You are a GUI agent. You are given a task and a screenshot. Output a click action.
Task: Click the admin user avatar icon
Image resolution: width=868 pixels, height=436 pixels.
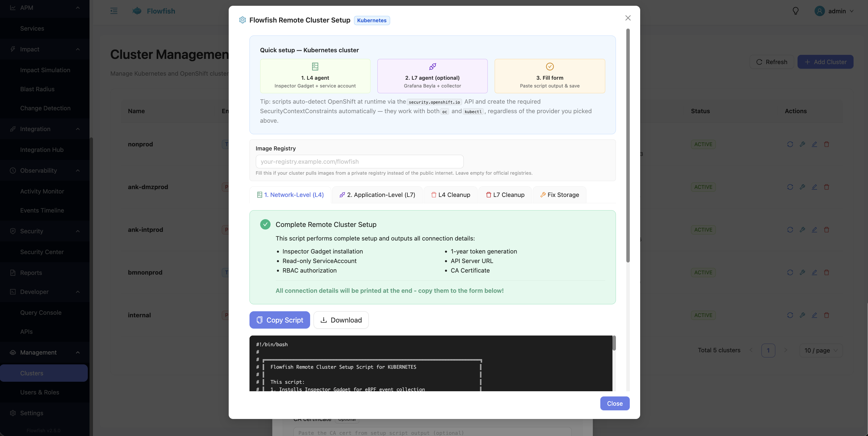pyautogui.click(x=819, y=11)
